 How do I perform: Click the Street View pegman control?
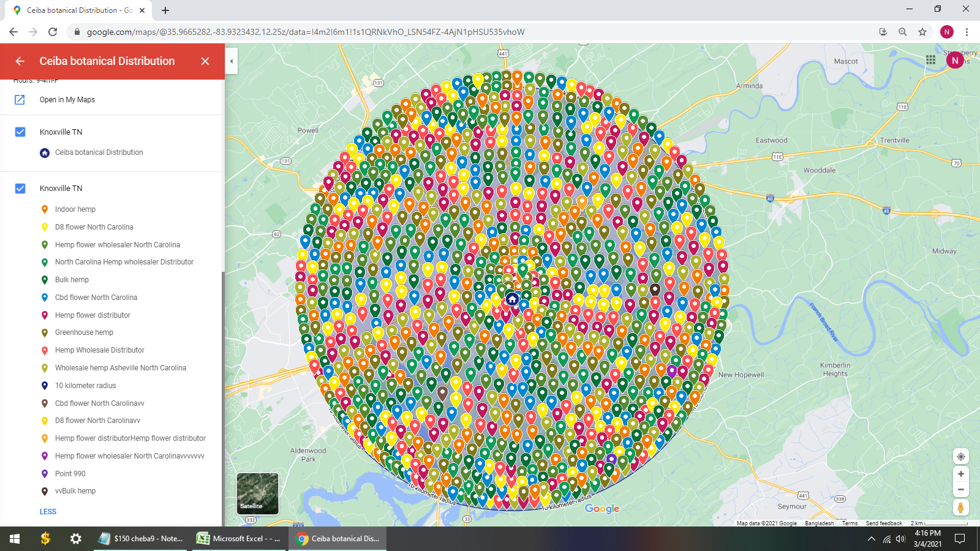click(961, 507)
